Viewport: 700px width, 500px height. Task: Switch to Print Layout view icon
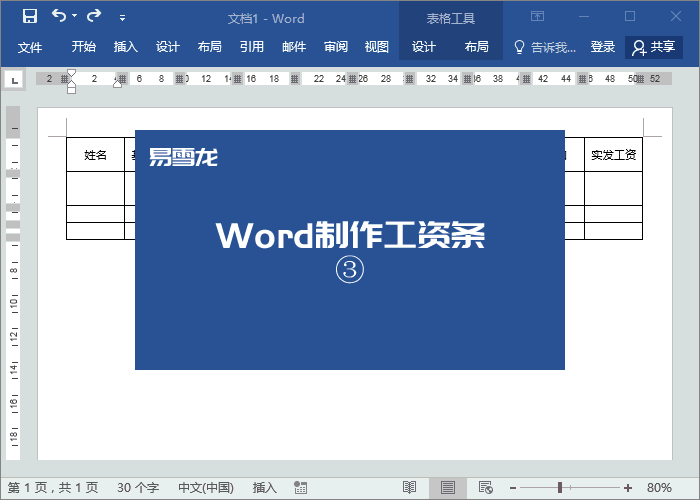pos(448,488)
